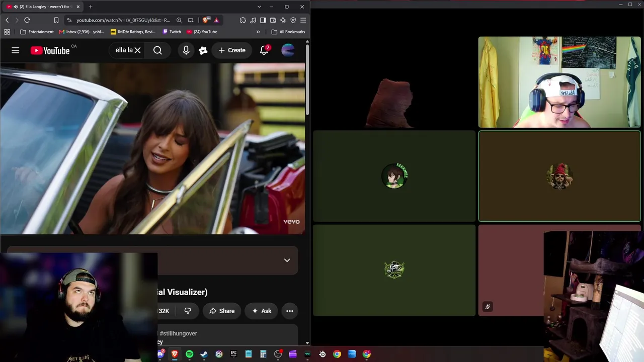The width and height of the screenshot is (644, 362).
Task: Open Calculator from the taskbar
Action: coord(263,354)
